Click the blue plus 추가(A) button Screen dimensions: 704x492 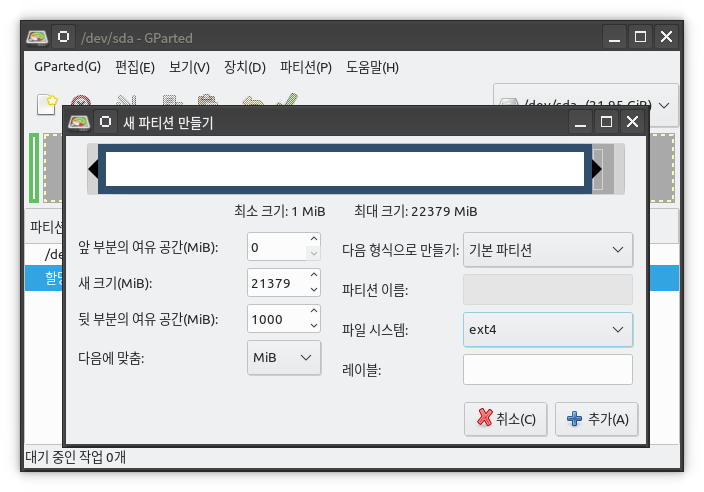(597, 419)
